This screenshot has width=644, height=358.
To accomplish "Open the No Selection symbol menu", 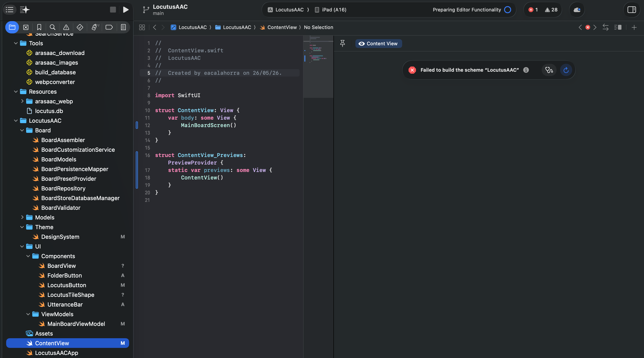I will pyautogui.click(x=318, y=27).
